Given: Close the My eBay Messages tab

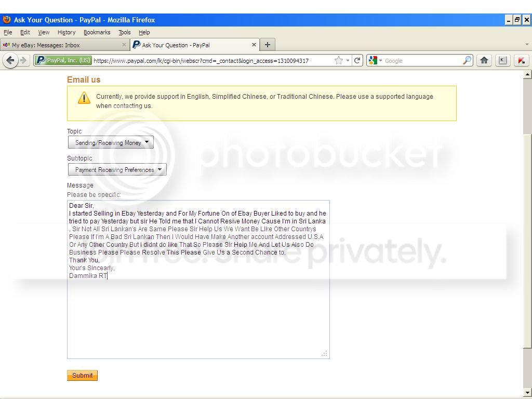Looking at the screenshot, I should [124, 45].
